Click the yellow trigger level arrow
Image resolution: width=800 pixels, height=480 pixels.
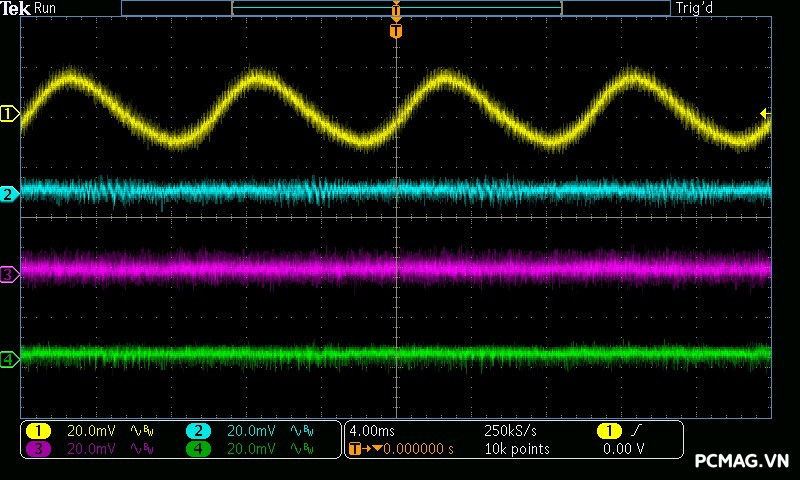pyautogui.click(x=764, y=114)
